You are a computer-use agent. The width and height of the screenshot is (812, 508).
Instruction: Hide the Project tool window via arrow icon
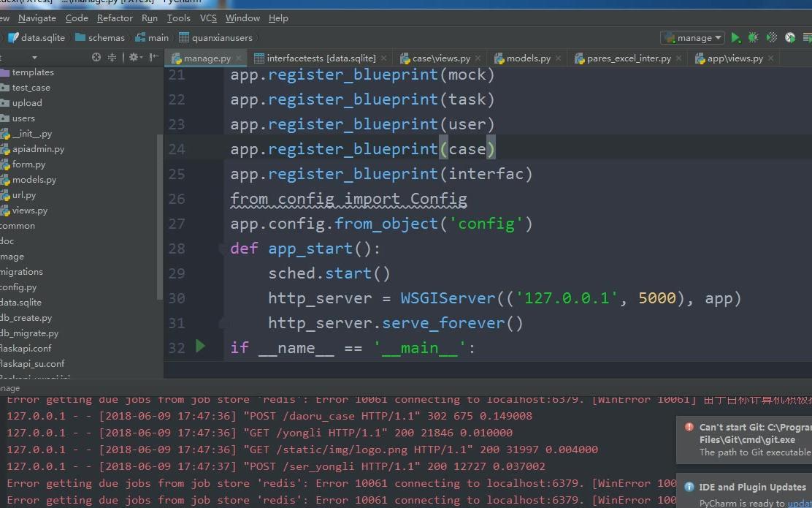153,57
